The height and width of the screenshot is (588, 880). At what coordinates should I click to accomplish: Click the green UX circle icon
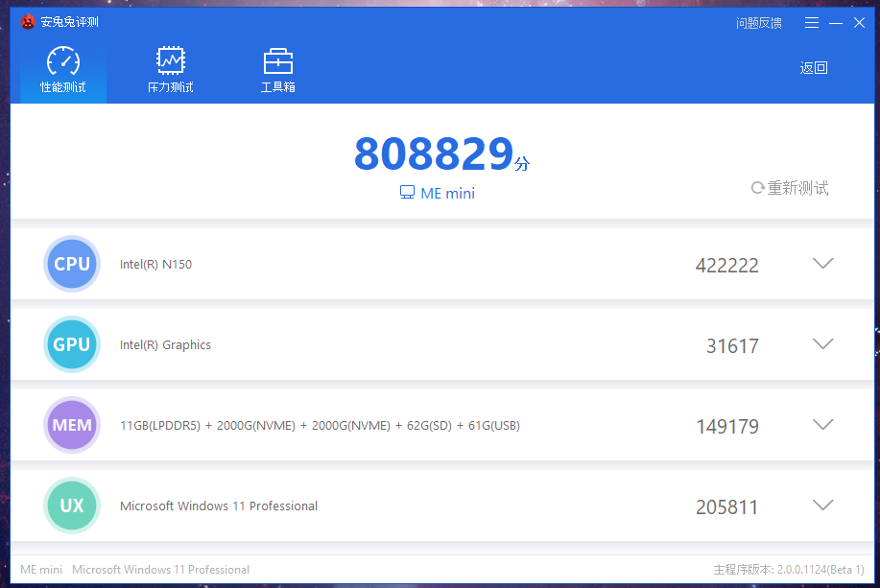(72, 506)
